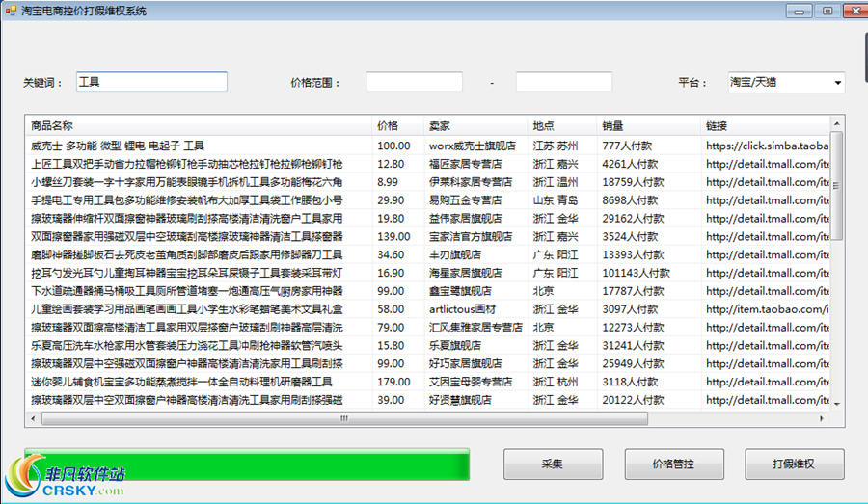Click the app icon in title bar
The height and width of the screenshot is (504, 868).
tap(11, 10)
